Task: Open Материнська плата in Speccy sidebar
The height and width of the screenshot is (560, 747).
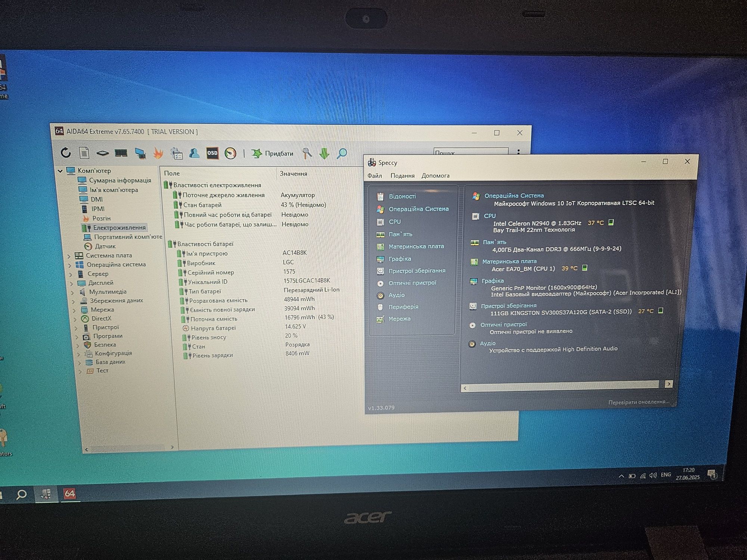Action: point(416,246)
